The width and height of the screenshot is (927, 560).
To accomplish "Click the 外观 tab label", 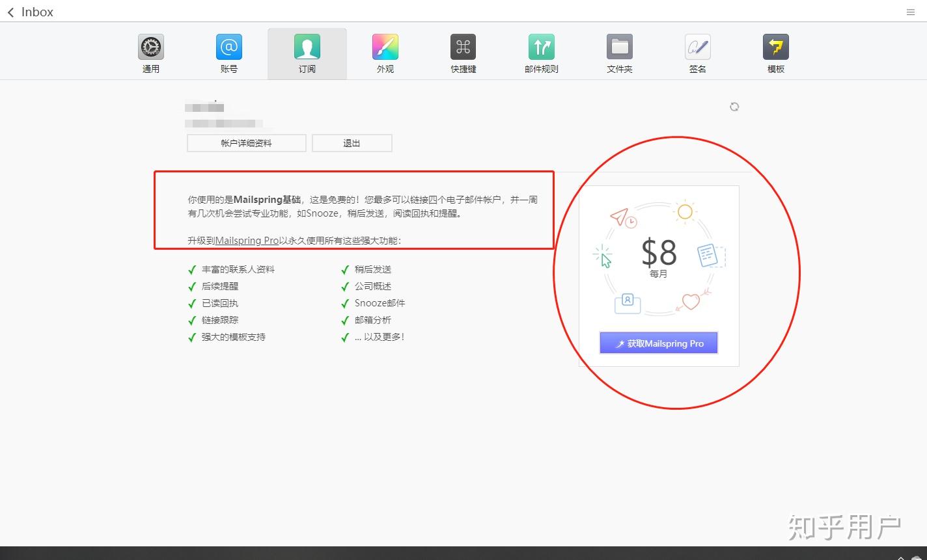I will point(385,69).
